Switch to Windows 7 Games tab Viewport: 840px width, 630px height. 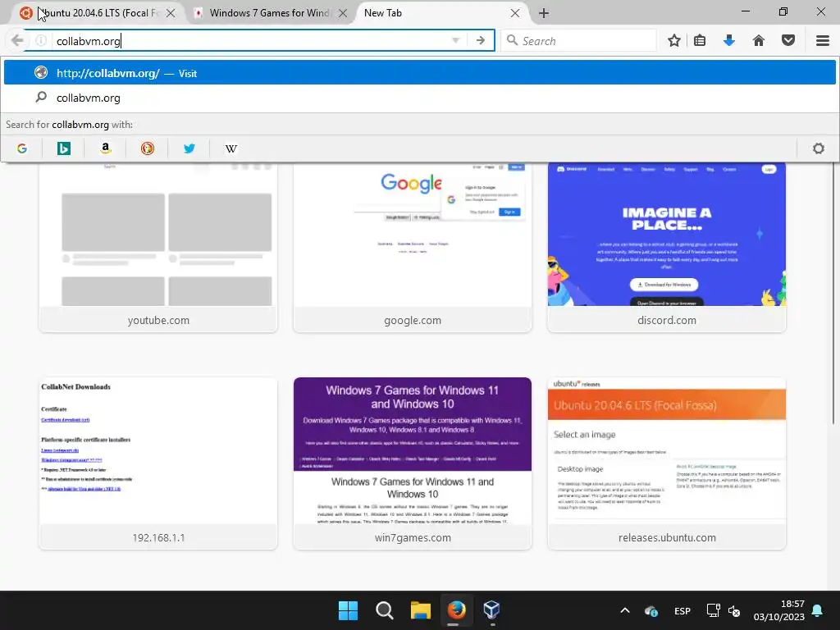coord(270,13)
